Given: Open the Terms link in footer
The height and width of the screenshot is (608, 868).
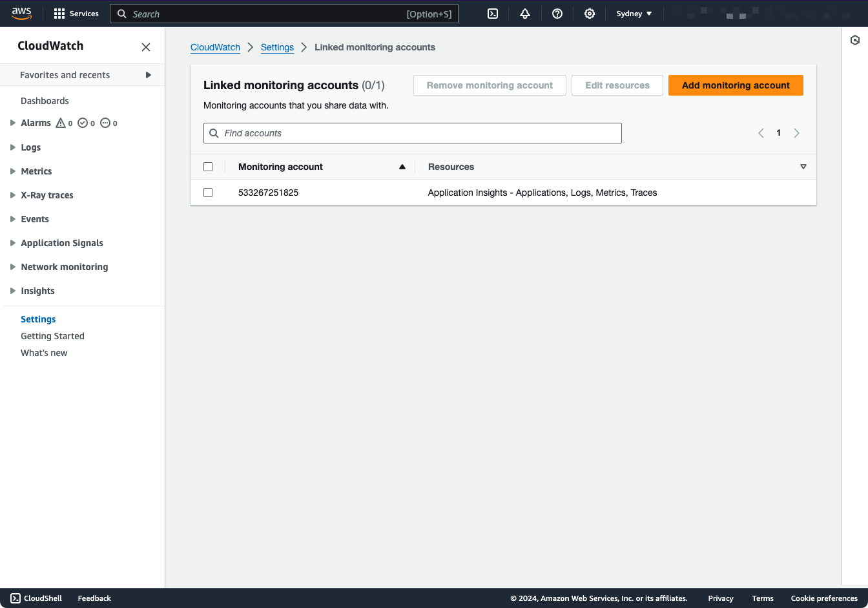Looking at the screenshot, I should 763,598.
